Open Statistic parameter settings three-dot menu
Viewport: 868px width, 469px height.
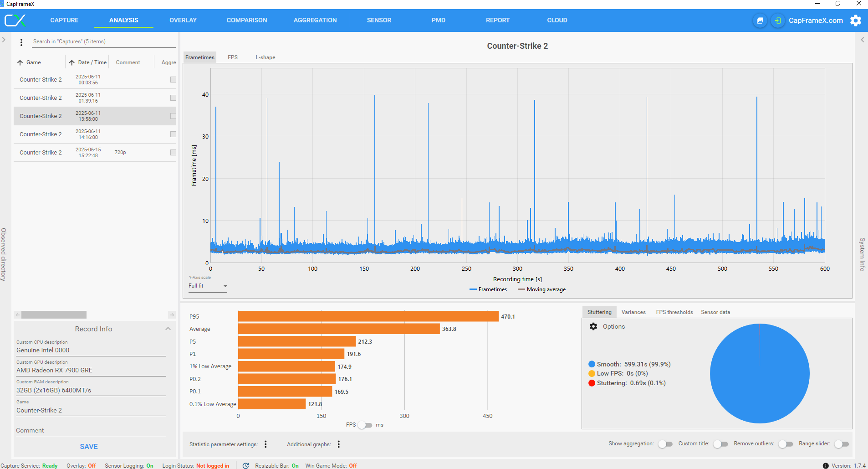[266, 444]
